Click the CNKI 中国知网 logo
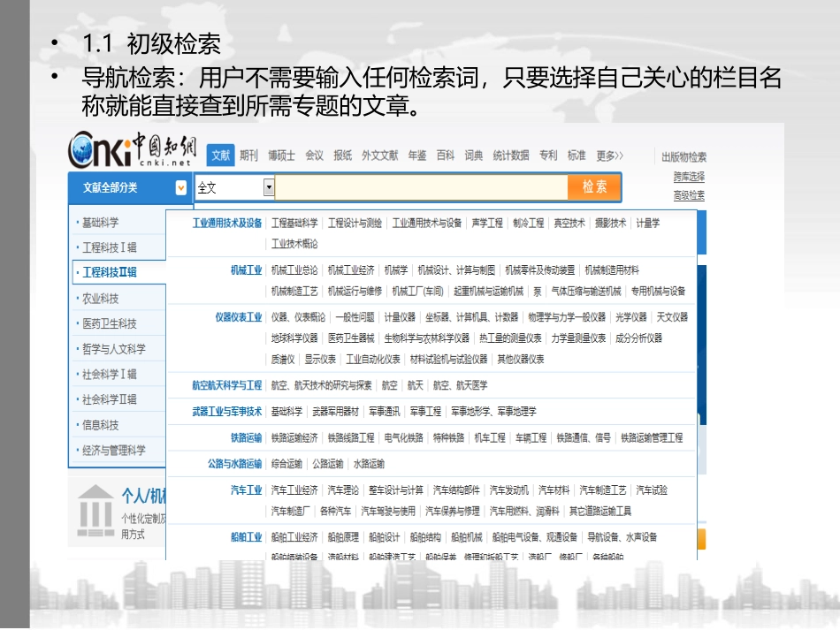The image size is (840, 630). pyautogui.click(x=132, y=149)
